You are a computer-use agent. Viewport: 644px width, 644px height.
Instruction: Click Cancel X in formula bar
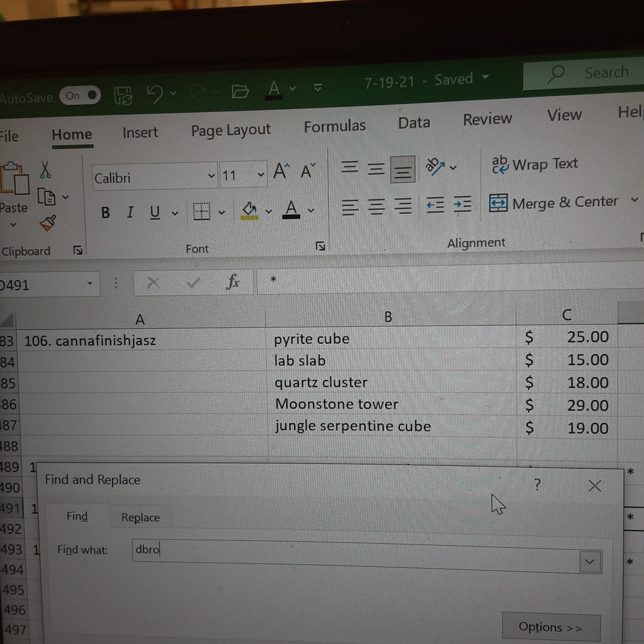[153, 283]
